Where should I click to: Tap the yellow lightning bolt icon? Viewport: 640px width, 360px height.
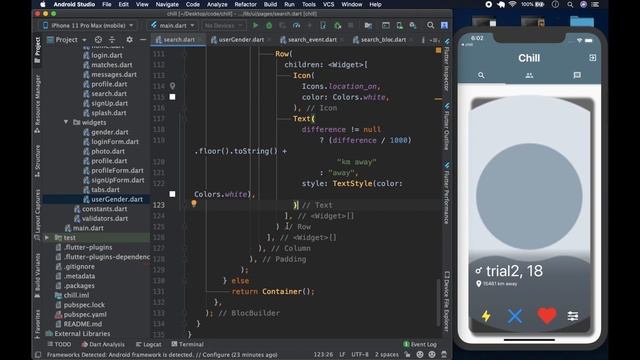486,316
